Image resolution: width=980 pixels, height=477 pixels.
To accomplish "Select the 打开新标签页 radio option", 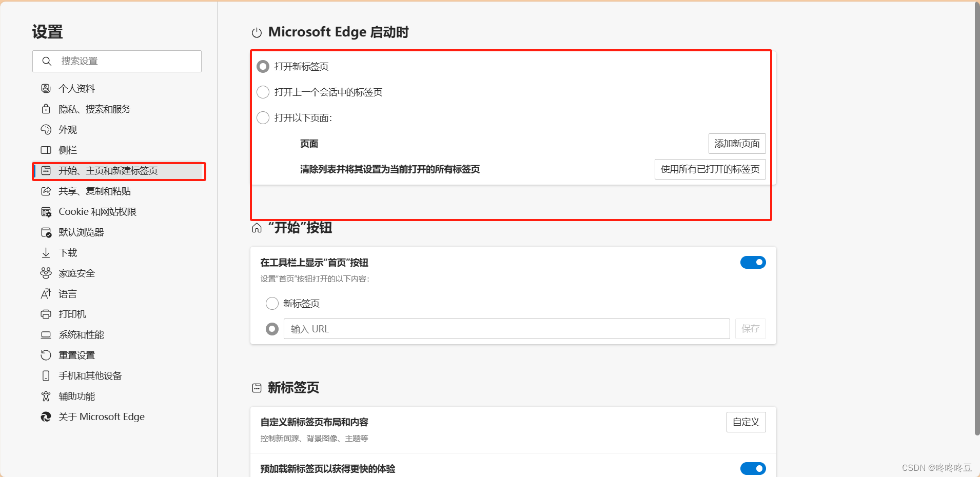I will pos(263,66).
